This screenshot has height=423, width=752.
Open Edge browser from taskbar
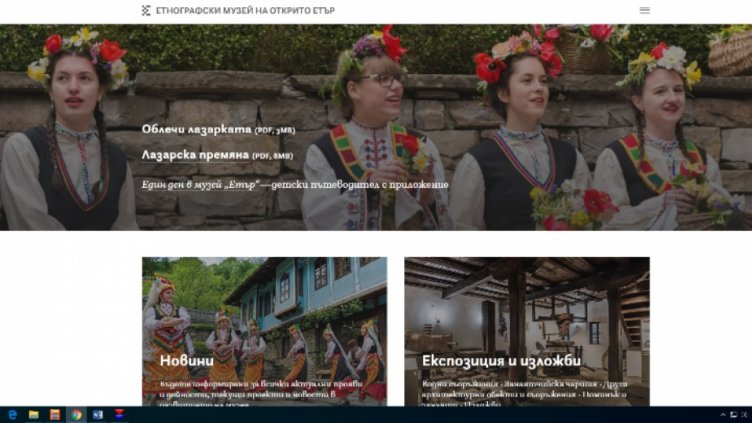tap(12, 415)
